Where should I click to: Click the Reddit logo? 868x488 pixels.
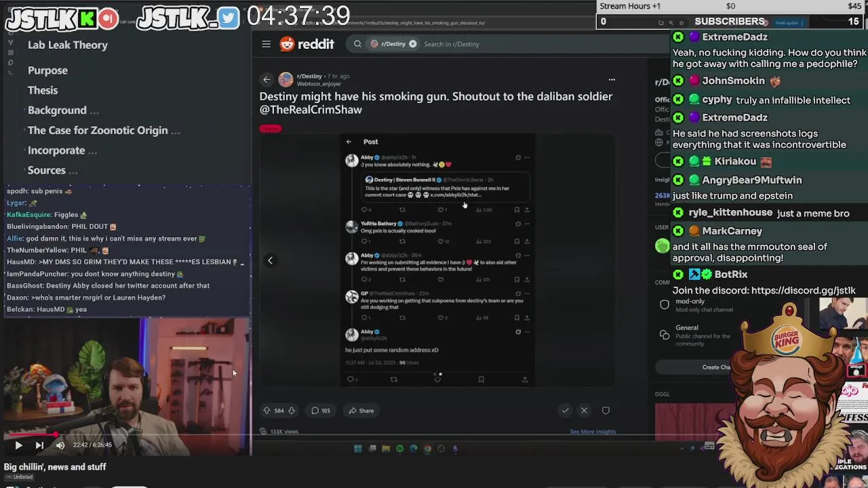pyautogui.click(x=307, y=44)
